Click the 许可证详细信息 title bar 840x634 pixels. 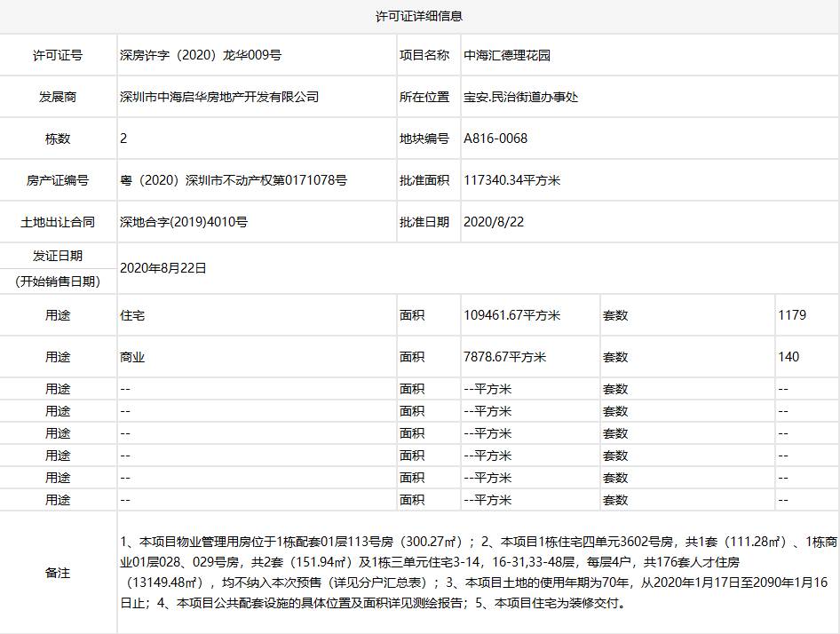pos(420,14)
